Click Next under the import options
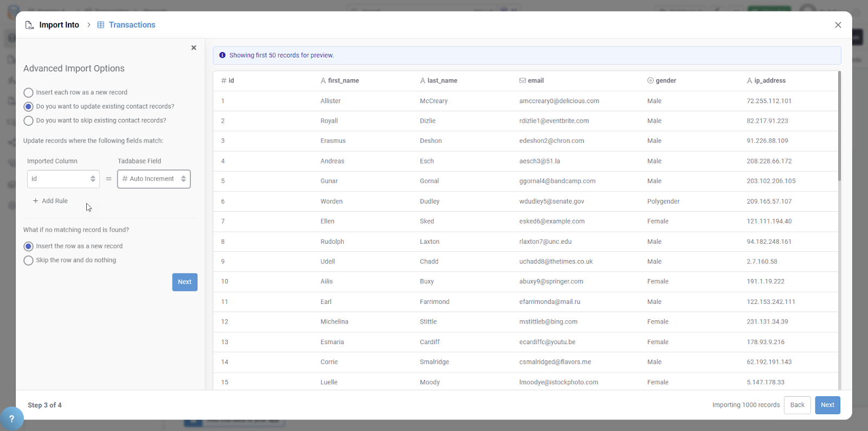Screen dimensions: 868x431 [x=184, y=282]
